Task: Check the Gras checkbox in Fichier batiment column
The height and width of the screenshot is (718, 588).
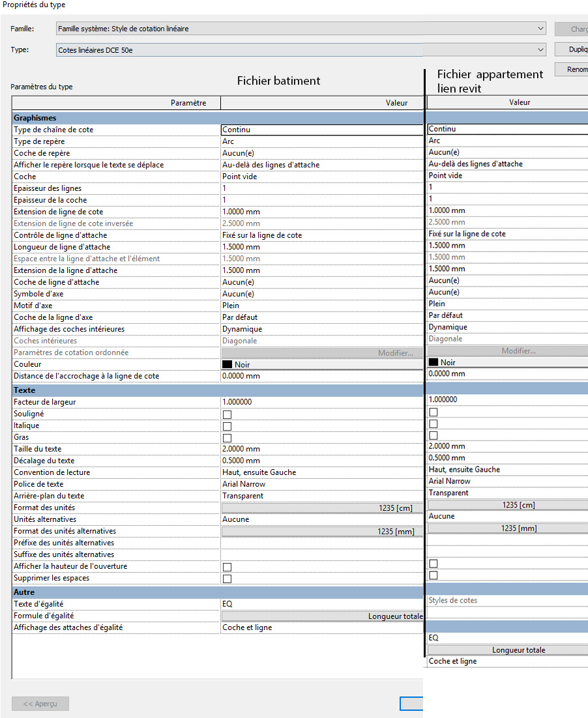Action: click(228, 438)
